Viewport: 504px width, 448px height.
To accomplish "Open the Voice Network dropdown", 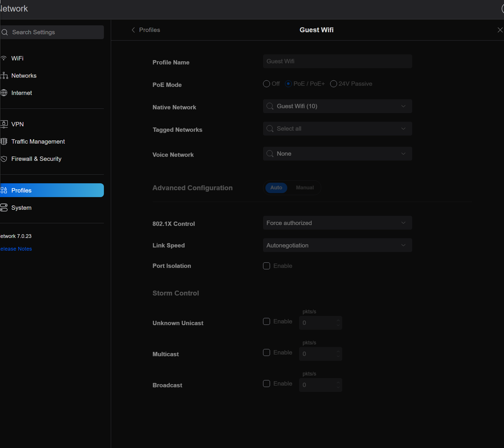I will pos(337,154).
